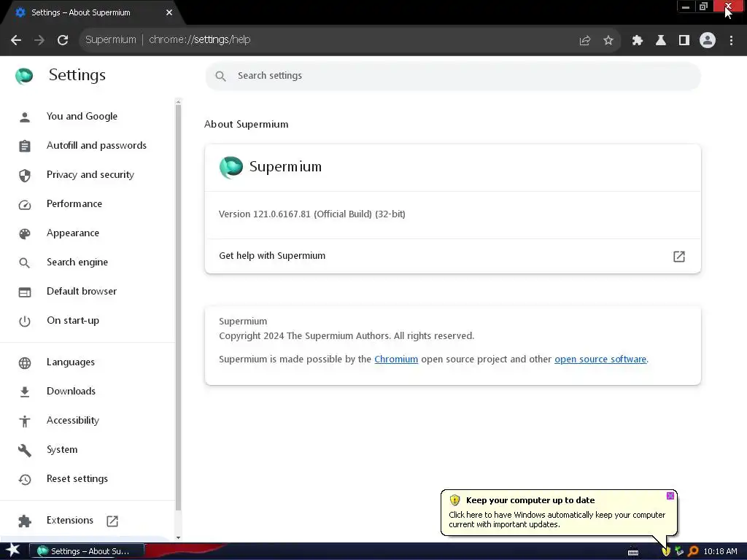Open Accessibility settings
The image size is (747, 560).
pyautogui.click(x=73, y=420)
